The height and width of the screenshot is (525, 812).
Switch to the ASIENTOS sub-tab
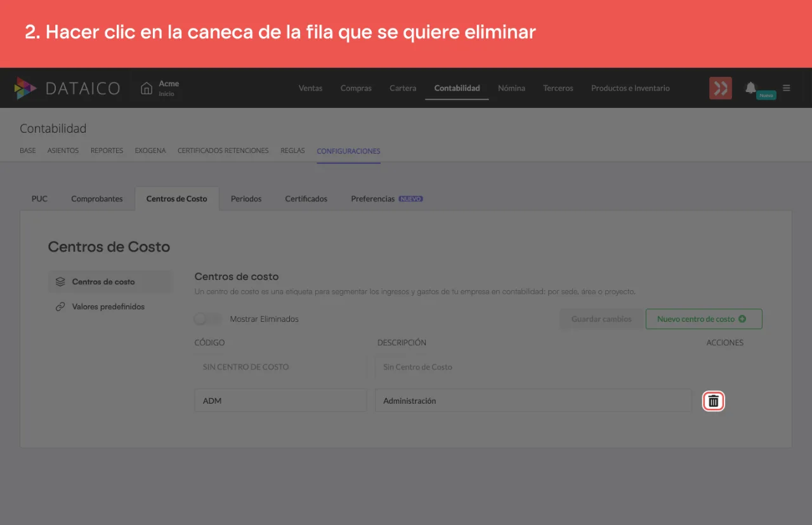[x=63, y=151]
